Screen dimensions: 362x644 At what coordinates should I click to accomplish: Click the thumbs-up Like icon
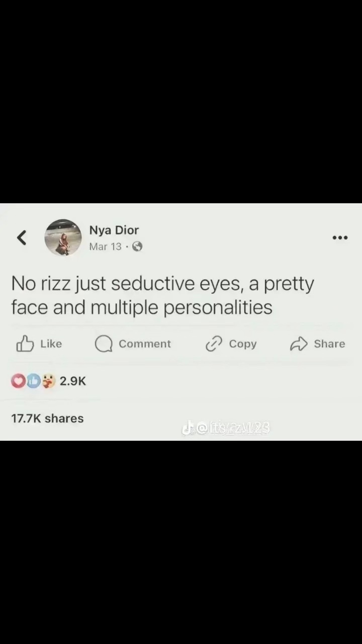tap(25, 344)
